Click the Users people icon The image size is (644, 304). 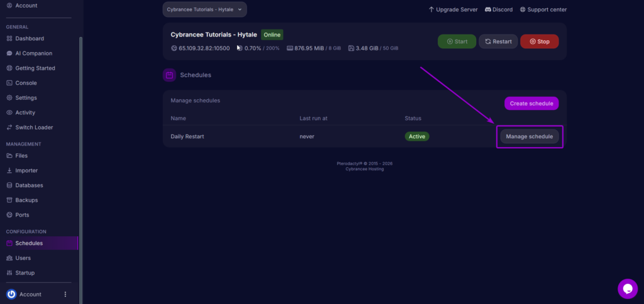click(9, 258)
